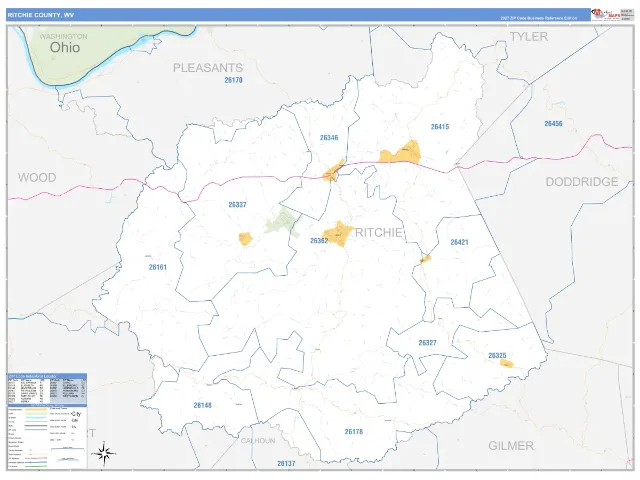Click the orange city area below 26415
640x480 pixels.
[400, 153]
